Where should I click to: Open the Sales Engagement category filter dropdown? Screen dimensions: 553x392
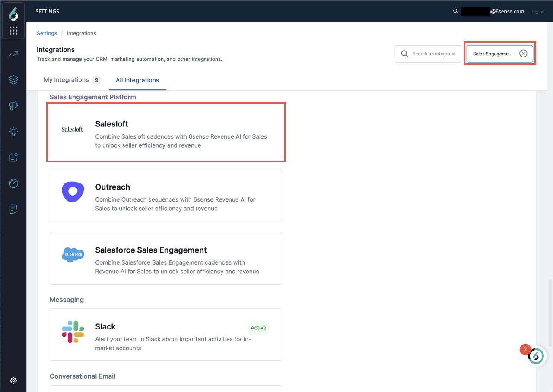[500, 54]
